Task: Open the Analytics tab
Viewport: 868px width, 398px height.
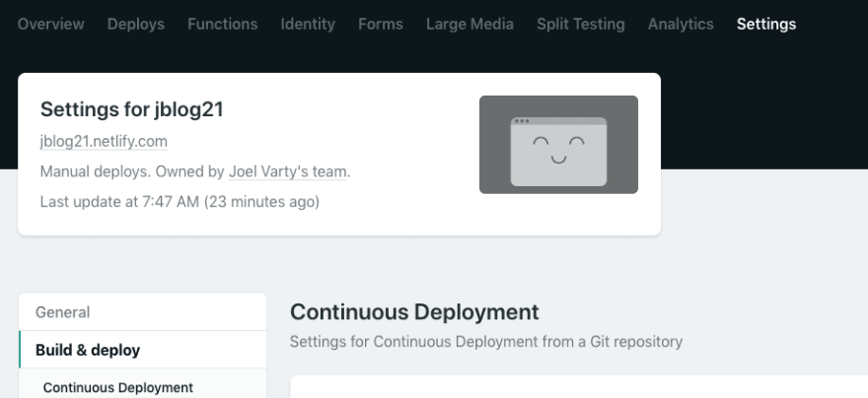Action: (x=681, y=25)
